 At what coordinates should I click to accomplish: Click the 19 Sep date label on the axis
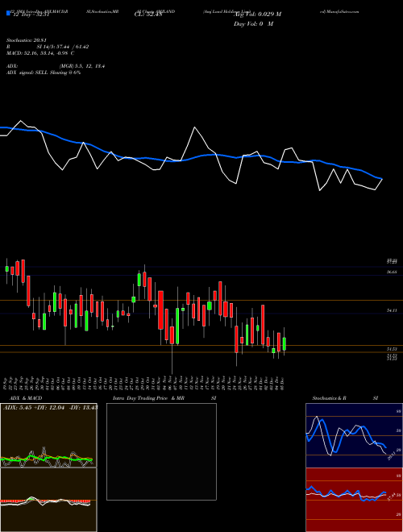click(x=6, y=384)
